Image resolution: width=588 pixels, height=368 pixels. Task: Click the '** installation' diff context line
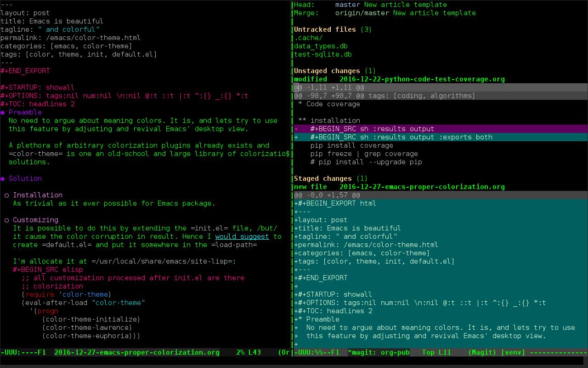pos(329,121)
